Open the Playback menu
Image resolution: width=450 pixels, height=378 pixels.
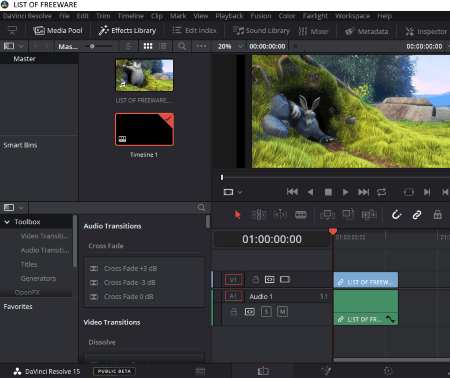[x=229, y=16]
